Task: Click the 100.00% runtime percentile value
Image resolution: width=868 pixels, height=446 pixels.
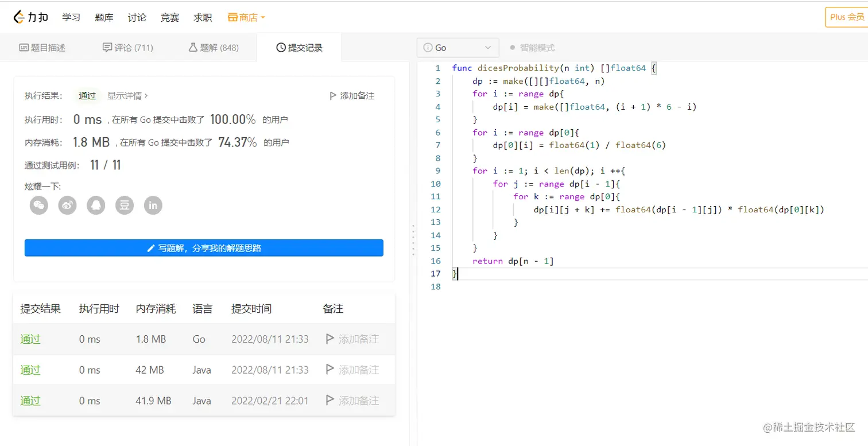Action: [x=233, y=120]
